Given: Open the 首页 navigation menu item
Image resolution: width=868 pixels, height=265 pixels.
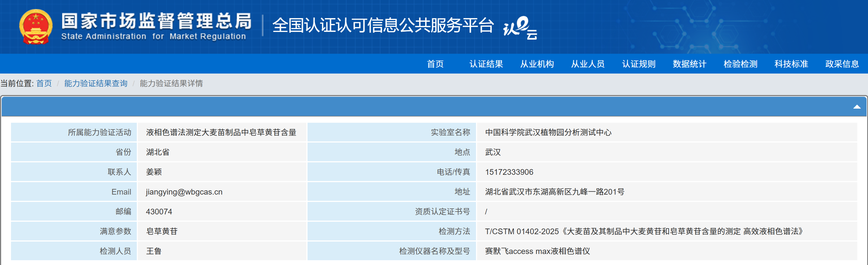Looking at the screenshot, I should (x=435, y=64).
